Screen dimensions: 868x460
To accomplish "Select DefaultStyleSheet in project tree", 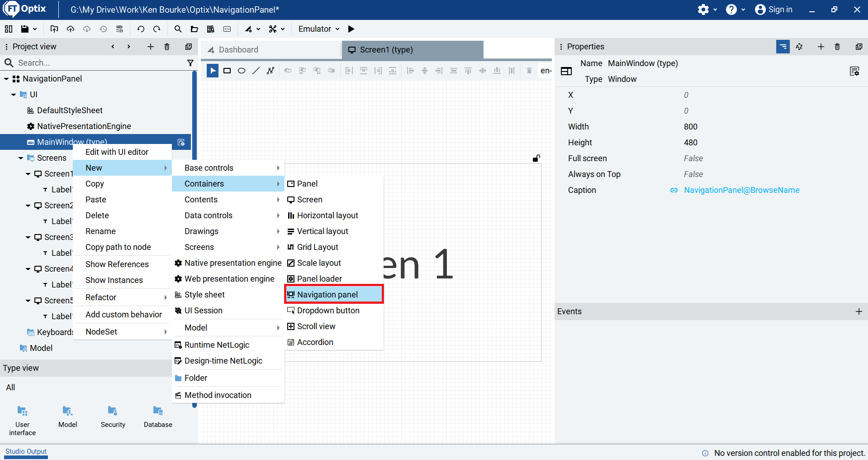I will tap(70, 110).
